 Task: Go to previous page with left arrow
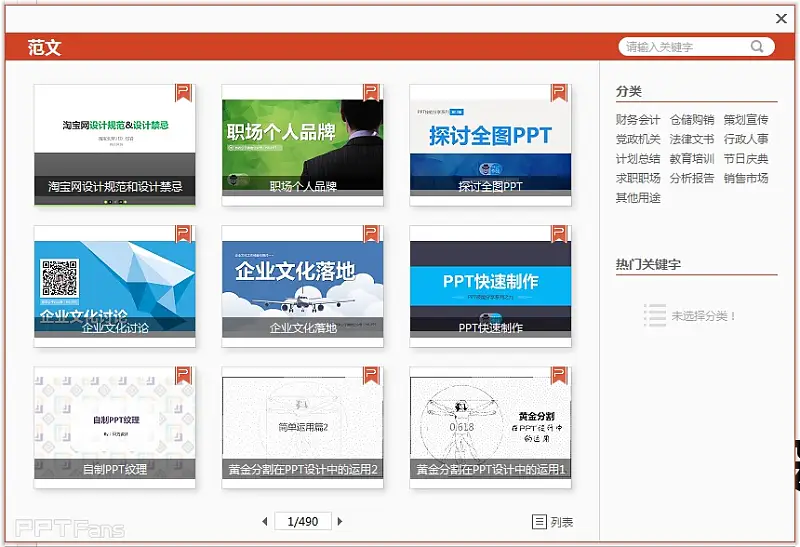point(265,522)
